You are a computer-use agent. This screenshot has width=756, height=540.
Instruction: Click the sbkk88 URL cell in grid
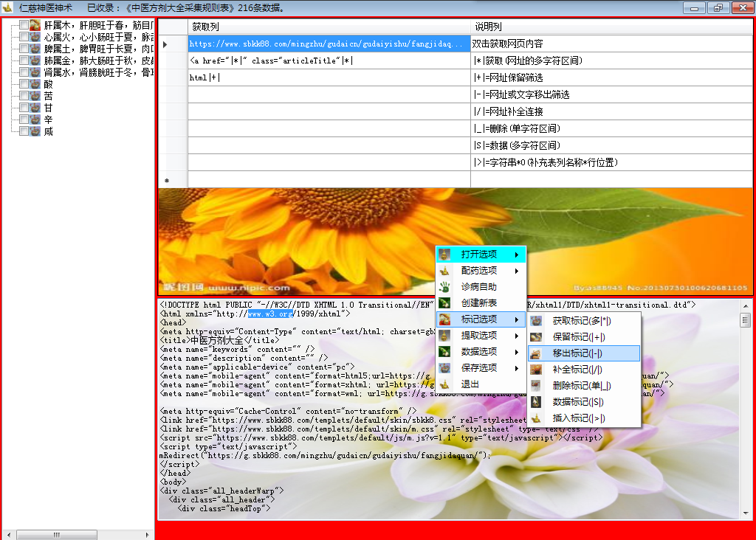click(x=329, y=44)
